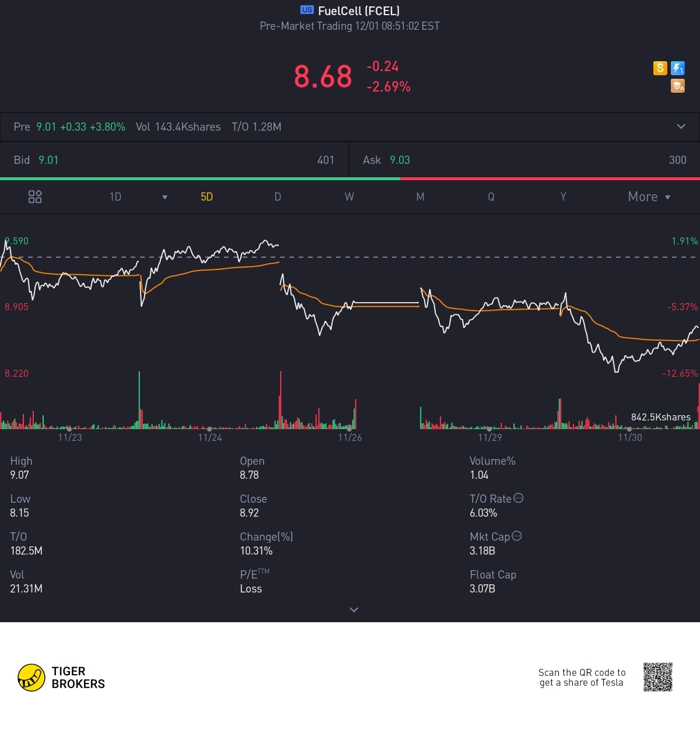The image size is (700, 733).
Task: Click the Ask 9.03 price row
Action: (x=524, y=160)
